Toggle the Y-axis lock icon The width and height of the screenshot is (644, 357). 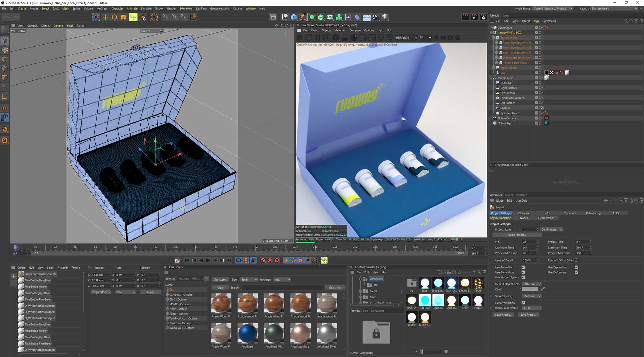pyautogui.click(x=174, y=17)
